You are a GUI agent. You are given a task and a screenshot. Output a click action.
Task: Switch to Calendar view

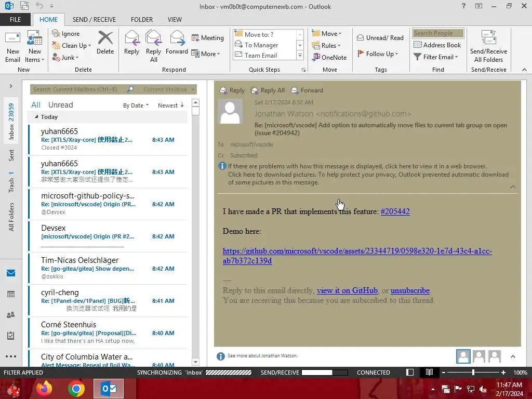[x=11, y=294]
